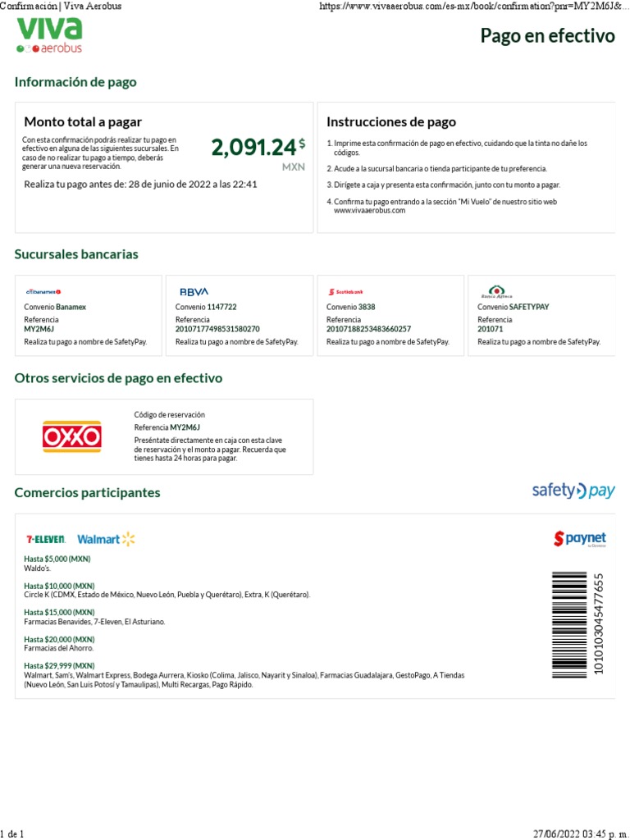
Task: Click the Banco Azteca reference 201071
Action: 490,329
